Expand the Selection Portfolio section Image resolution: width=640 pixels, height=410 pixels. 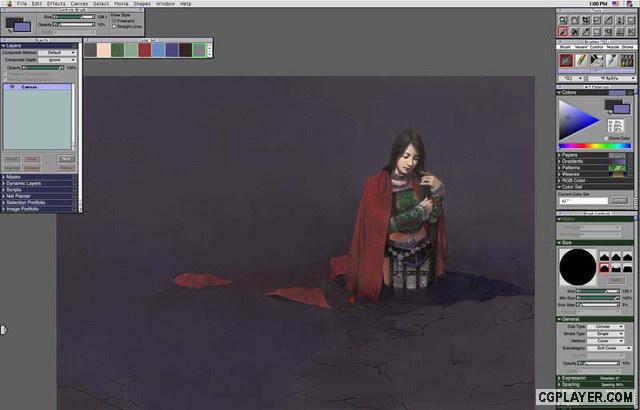[x=3, y=202]
